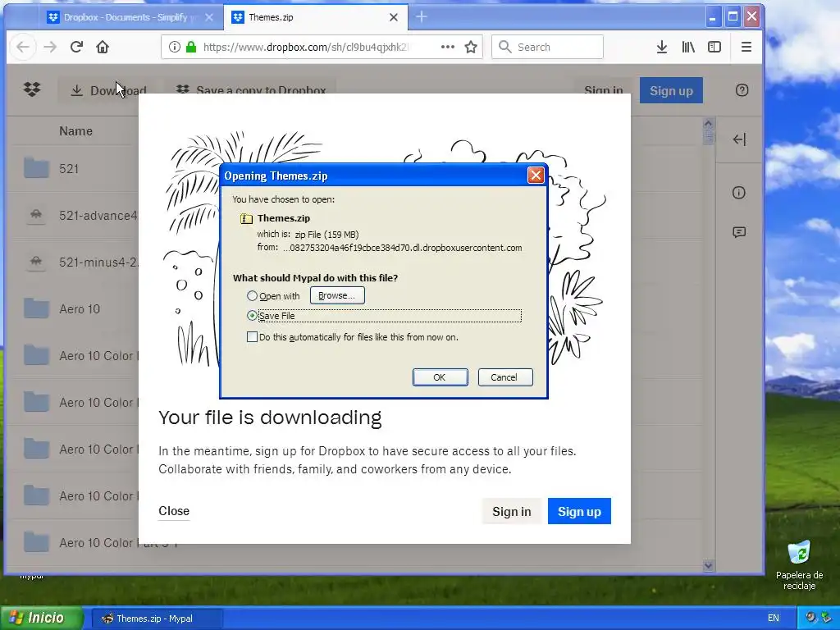Open Papelera de reciclaje on desktop
The height and width of the screenshot is (630, 840).
tap(799, 565)
